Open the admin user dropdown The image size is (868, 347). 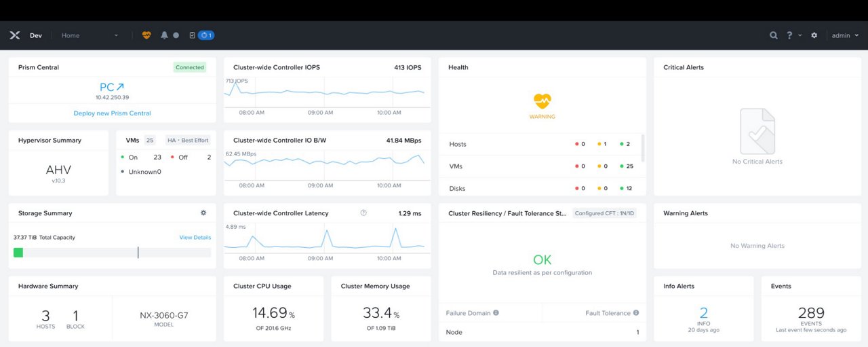pos(845,35)
